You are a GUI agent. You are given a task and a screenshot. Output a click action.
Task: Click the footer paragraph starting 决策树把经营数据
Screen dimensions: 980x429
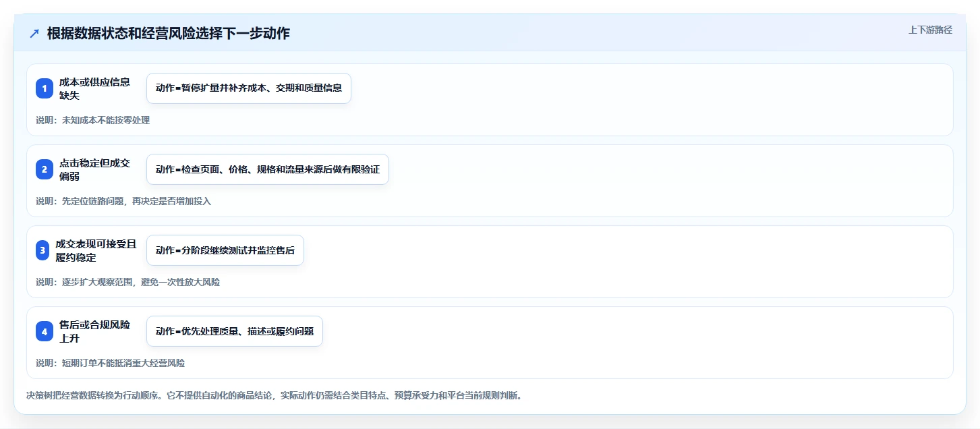(274, 395)
